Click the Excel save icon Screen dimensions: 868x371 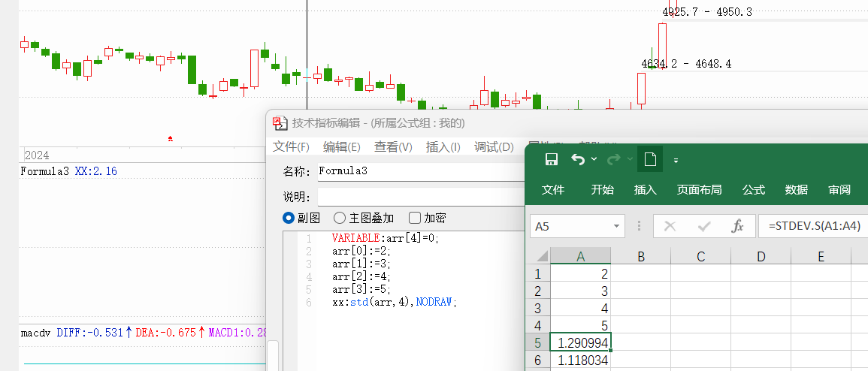[x=552, y=160]
